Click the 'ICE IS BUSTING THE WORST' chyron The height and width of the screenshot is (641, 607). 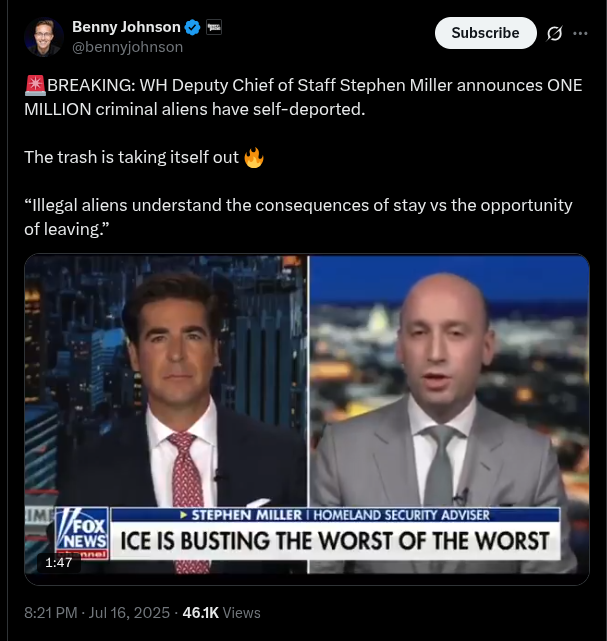pyautogui.click(x=335, y=541)
